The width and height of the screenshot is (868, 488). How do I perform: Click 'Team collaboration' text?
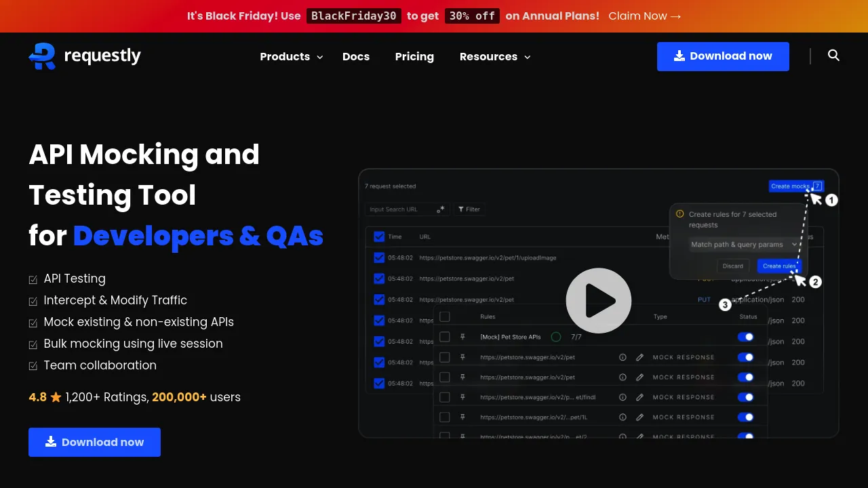tap(100, 365)
